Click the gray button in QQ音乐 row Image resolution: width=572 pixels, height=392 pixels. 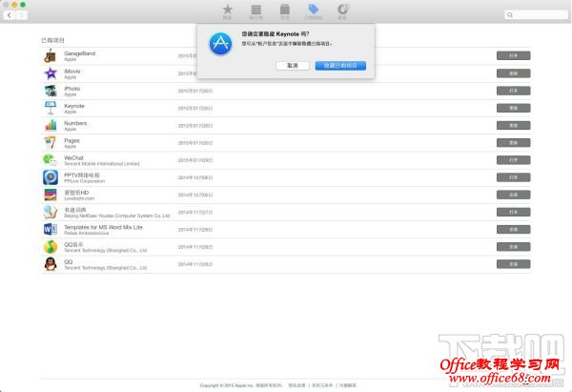[x=513, y=247]
